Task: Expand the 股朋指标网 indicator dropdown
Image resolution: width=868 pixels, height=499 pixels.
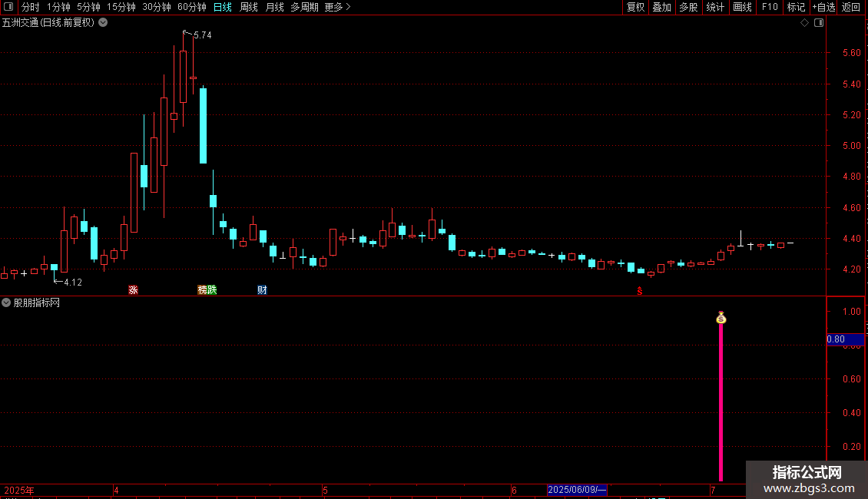Action: pyautogui.click(x=6, y=302)
